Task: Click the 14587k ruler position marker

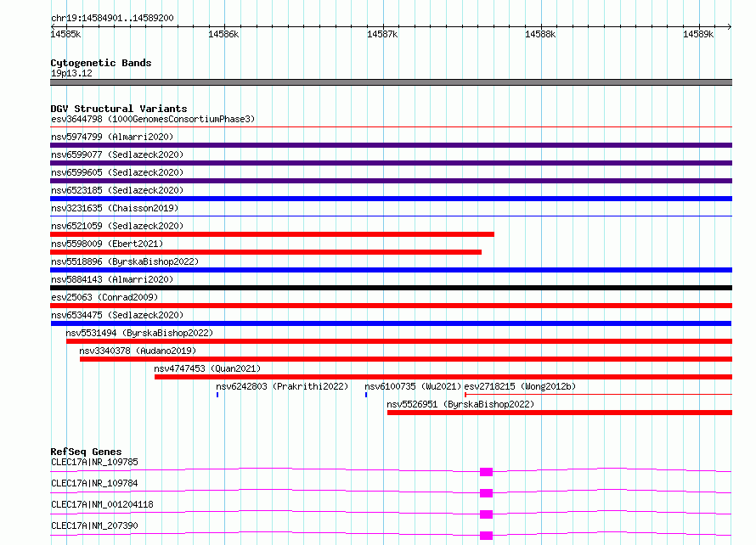Action: pyautogui.click(x=382, y=34)
